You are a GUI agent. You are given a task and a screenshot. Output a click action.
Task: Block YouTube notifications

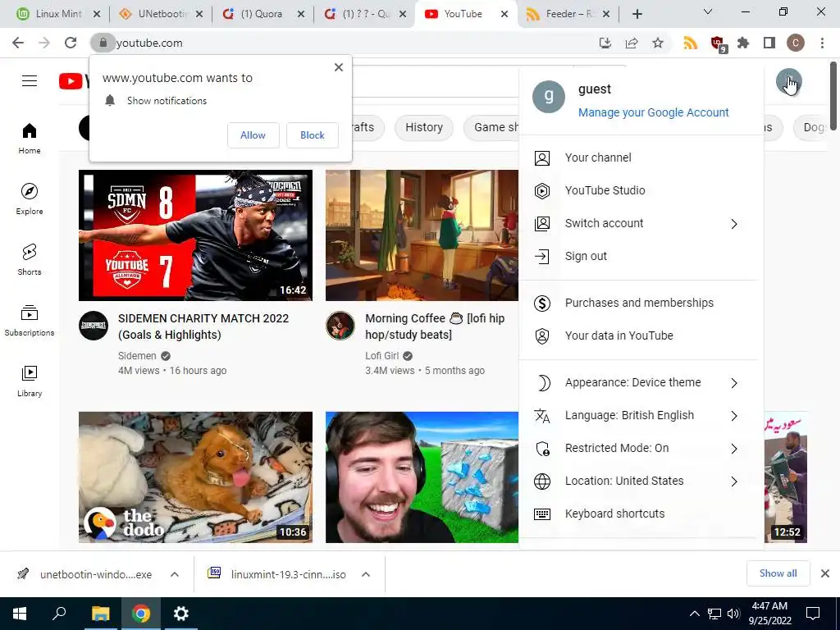[x=313, y=135]
